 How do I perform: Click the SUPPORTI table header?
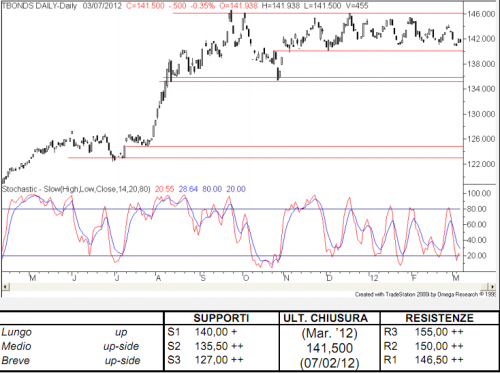(x=221, y=318)
